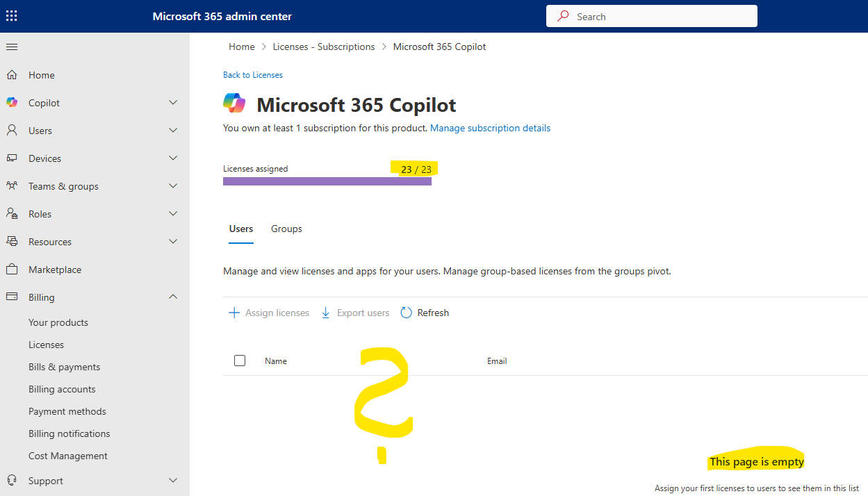
Task: Expand the Roles menu chevron
Action: (x=173, y=214)
